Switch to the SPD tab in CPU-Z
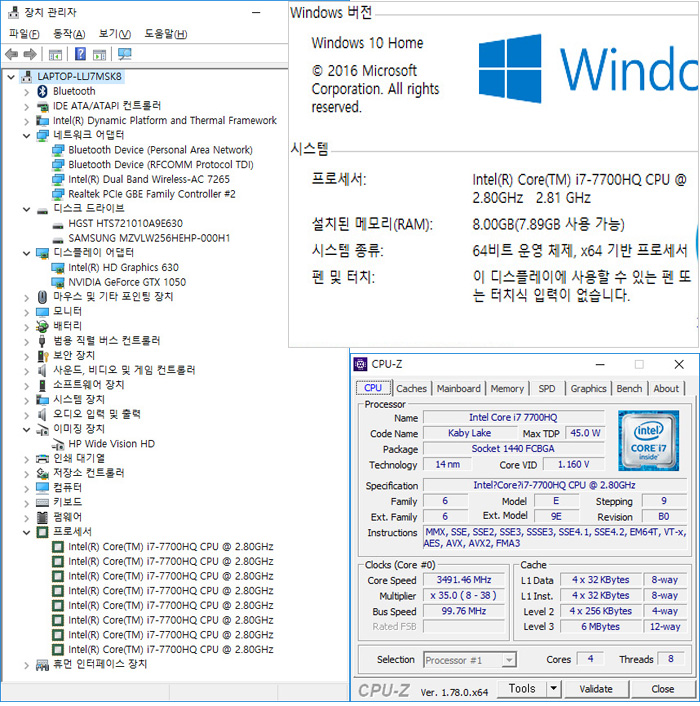Screen dimensions: 700x706 pyautogui.click(x=546, y=388)
